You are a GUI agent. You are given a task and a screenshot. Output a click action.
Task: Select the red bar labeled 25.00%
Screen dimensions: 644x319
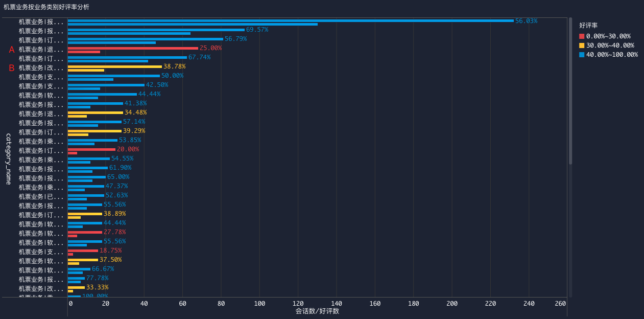click(133, 48)
